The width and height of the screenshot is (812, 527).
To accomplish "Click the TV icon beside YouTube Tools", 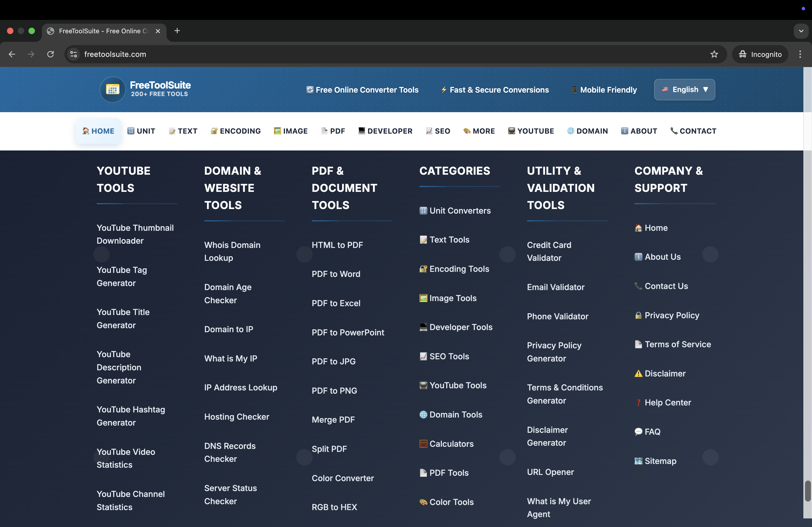I will 423,385.
